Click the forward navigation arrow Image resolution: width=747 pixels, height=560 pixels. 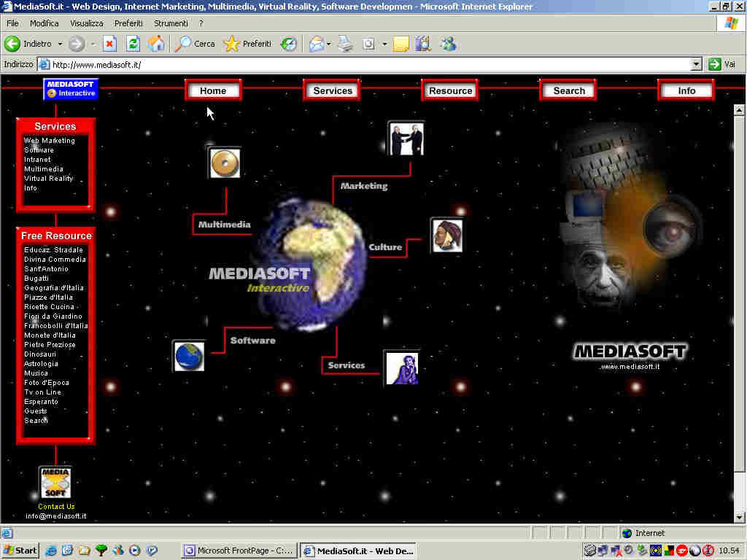pyautogui.click(x=76, y=44)
